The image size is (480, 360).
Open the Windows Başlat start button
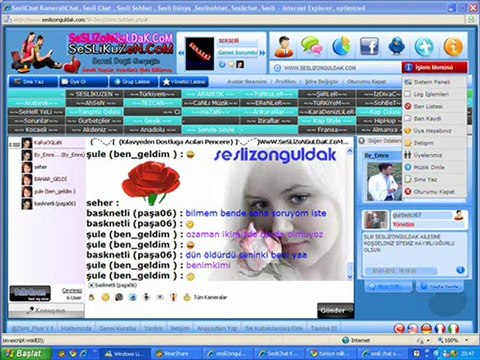point(26,353)
